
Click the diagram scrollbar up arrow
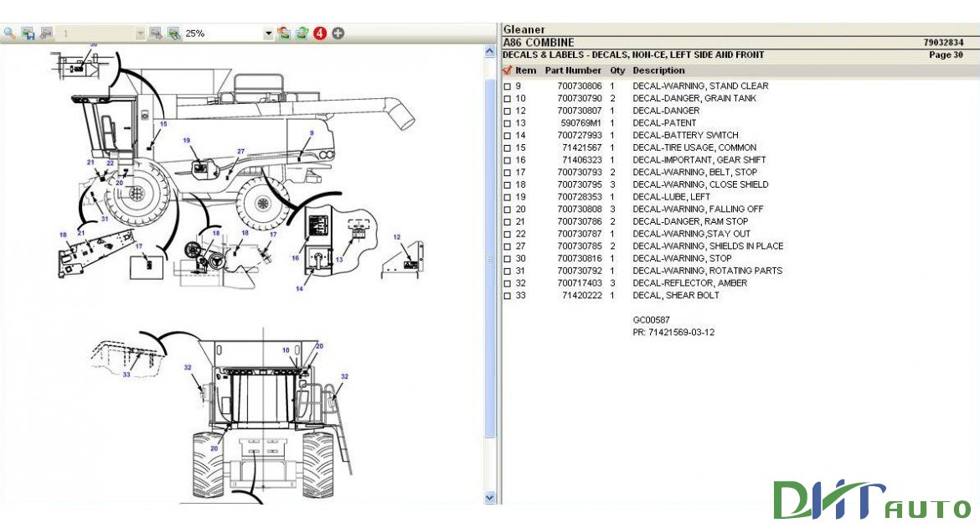tap(490, 52)
